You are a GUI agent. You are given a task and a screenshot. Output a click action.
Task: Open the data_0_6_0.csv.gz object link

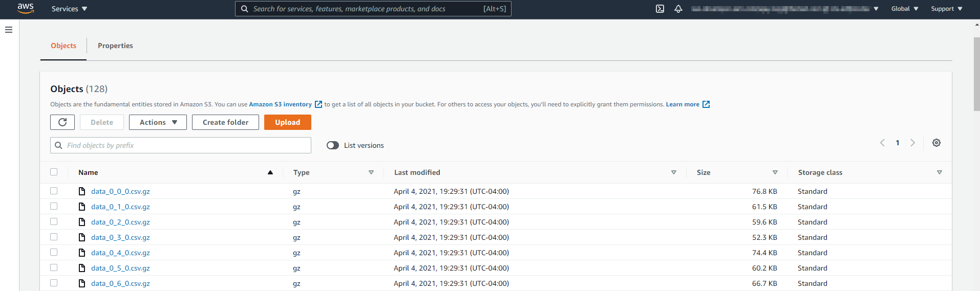click(120, 283)
